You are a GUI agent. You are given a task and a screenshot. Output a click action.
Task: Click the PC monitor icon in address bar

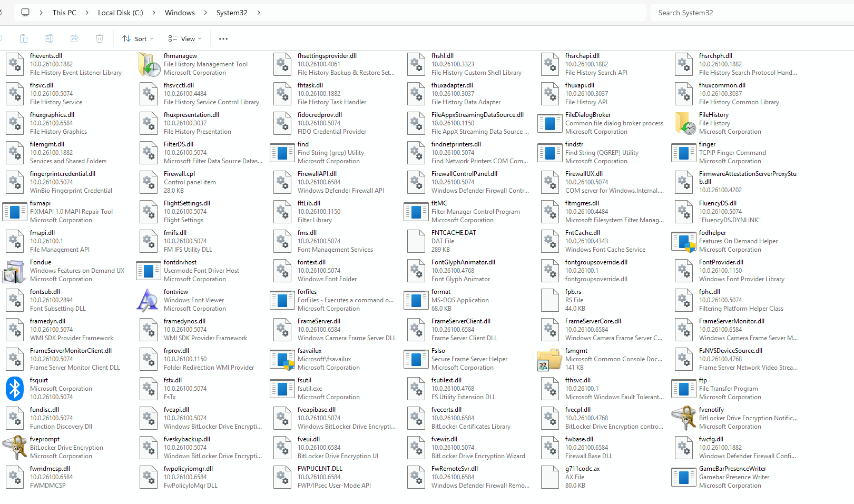tap(25, 13)
